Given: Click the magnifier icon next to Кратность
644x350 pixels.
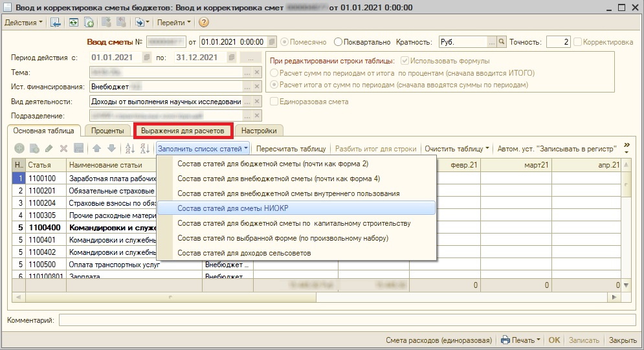Looking at the screenshot, I should tap(501, 42).
